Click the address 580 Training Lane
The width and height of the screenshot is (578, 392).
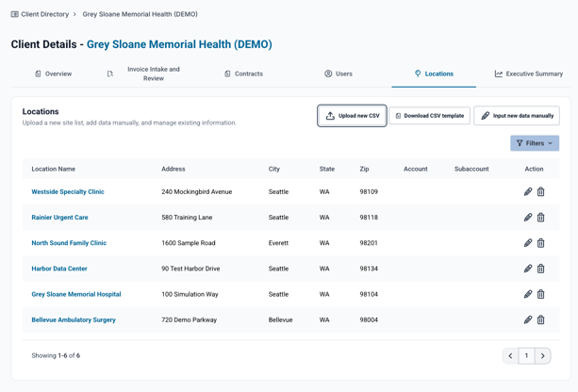[x=187, y=218]
